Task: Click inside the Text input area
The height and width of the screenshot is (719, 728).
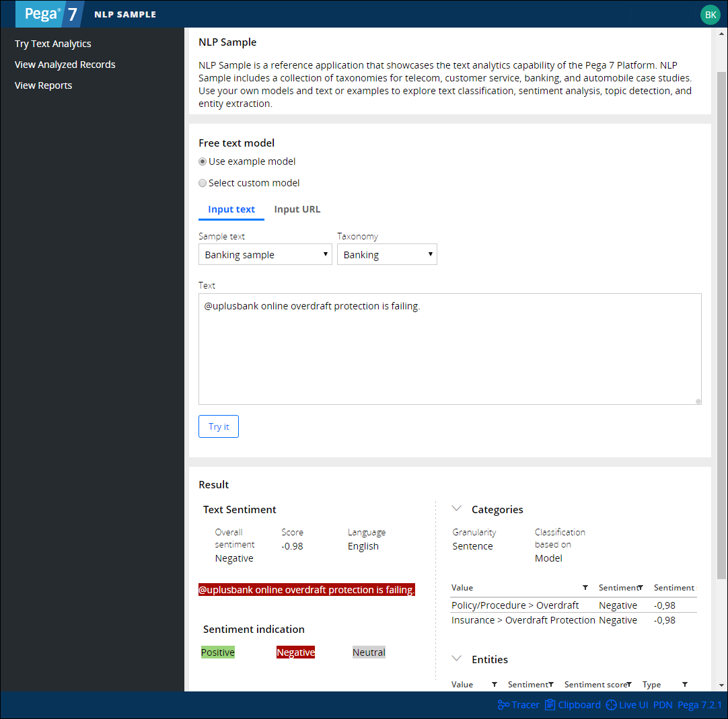Action: point(449,348)
